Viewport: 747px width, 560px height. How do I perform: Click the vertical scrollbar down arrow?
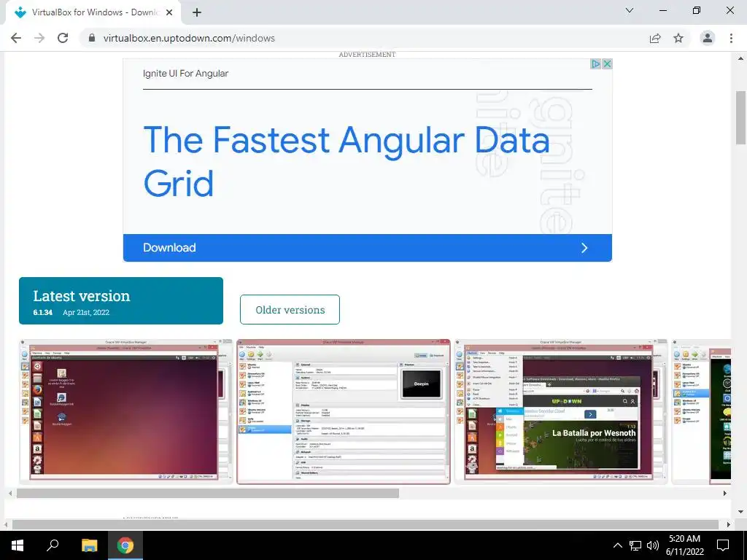740,513
